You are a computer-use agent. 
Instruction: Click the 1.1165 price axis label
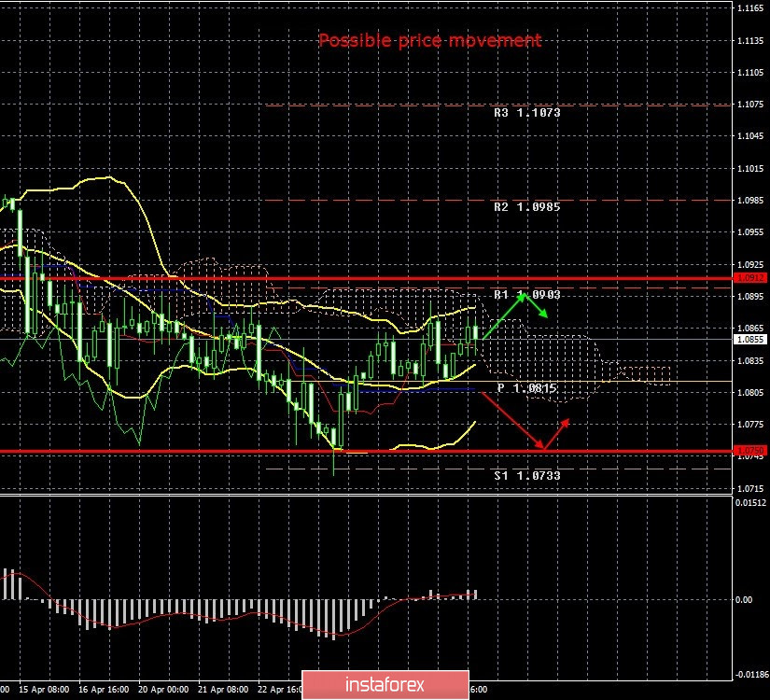click(x=750, y=8)
